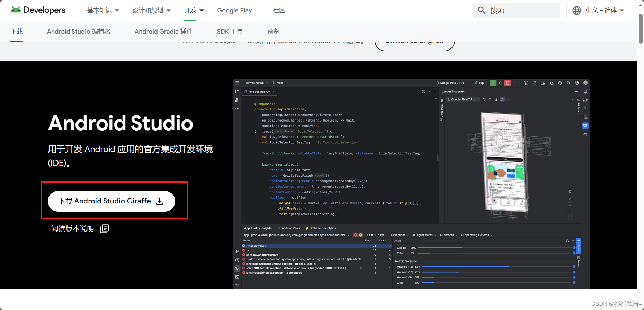Image resolution: width=644 pixels, height=310 pixels.
Task: Open the All operating systems dropdown
Action: (x=476, y=235)
